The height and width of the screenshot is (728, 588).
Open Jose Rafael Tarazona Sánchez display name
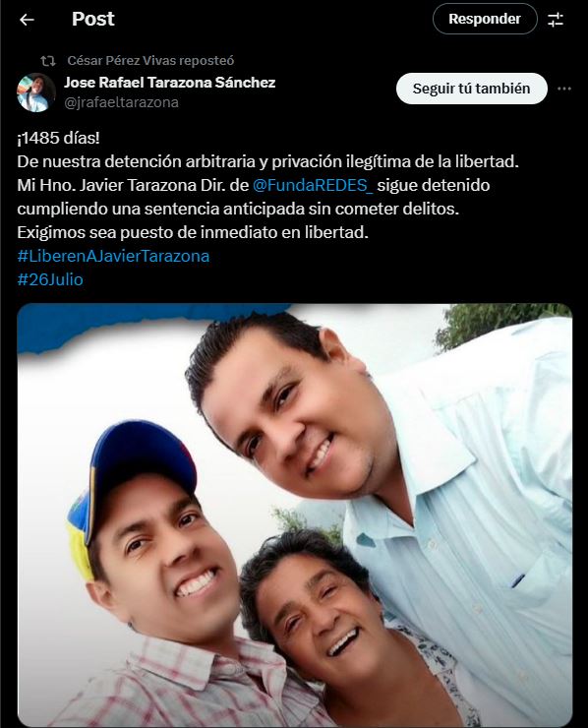tap(170, 83)
